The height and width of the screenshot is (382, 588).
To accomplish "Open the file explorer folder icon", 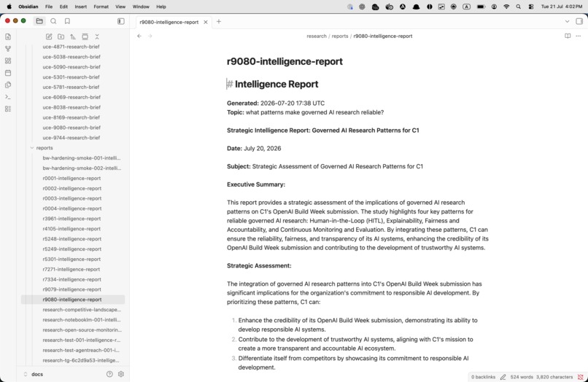I will coord(39,21).
